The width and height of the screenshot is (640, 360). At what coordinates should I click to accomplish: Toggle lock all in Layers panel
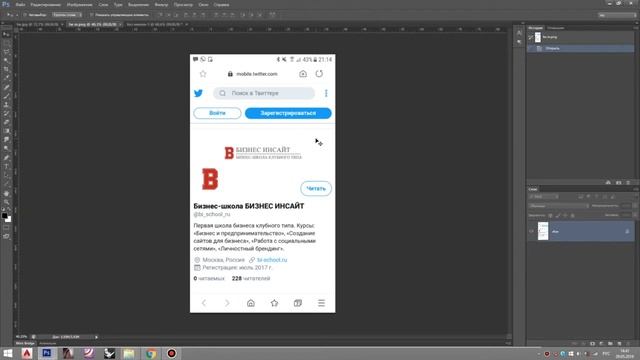(x=572, y=215)
